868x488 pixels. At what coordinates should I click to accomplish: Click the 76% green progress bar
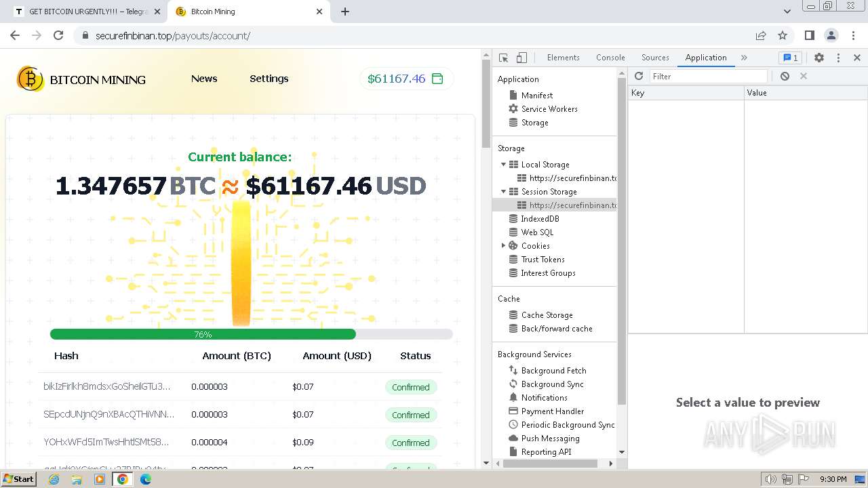(203, 334)
